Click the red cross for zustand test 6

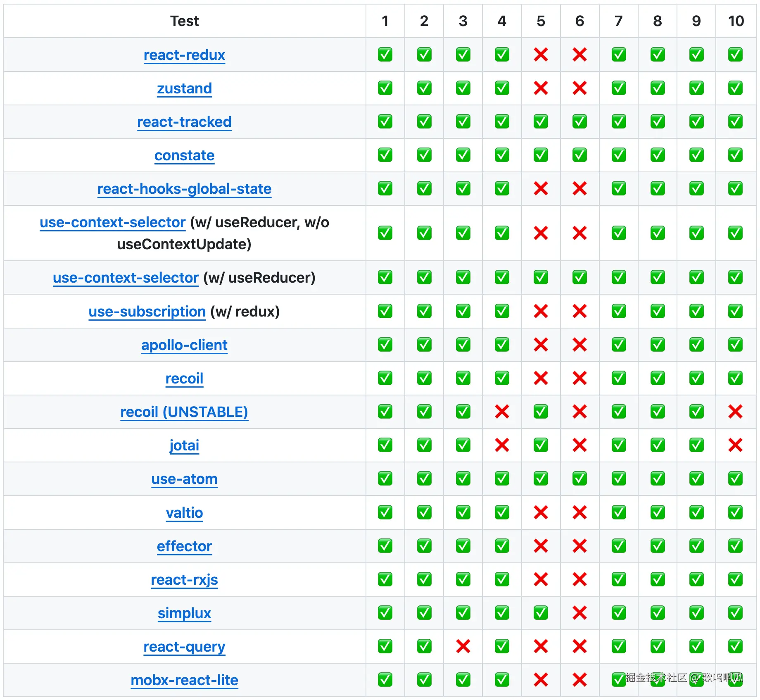pos(579,88)
